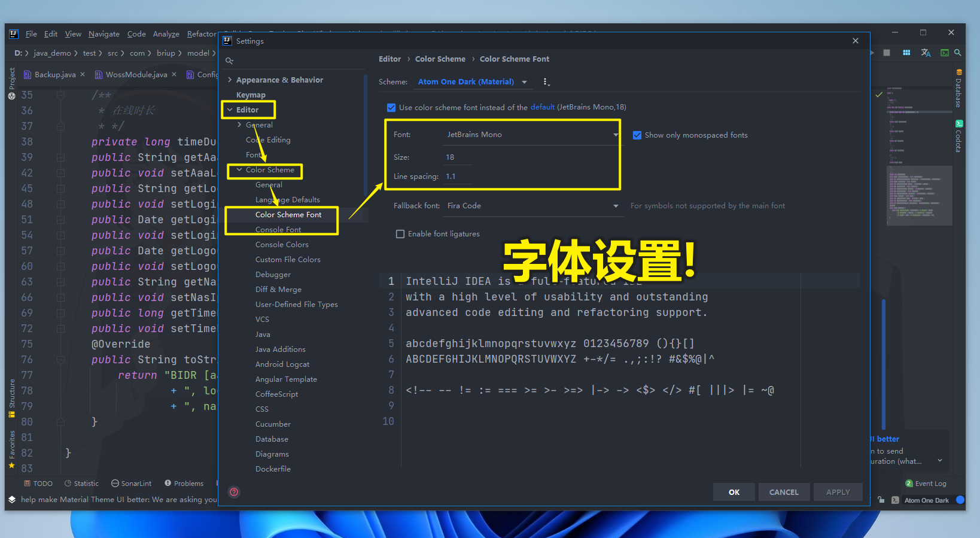
Task: Enable font ligatures checkbox
Action: pos(400,234)
